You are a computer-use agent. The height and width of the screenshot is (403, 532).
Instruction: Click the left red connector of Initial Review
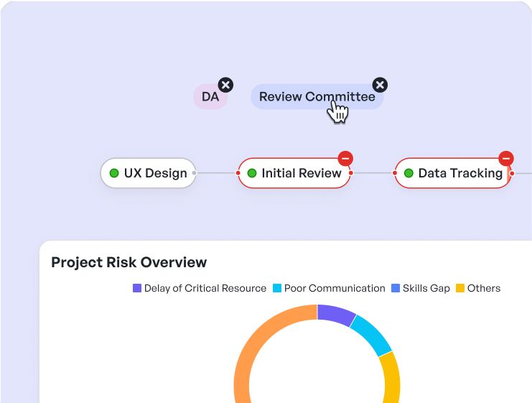click(x=238, y=173)
